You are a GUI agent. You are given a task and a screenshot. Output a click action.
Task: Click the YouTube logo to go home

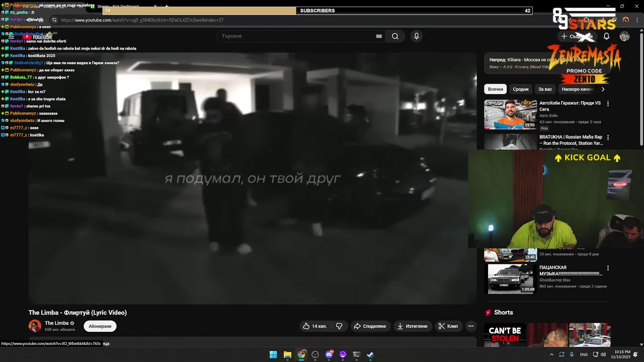click(37, 36)
